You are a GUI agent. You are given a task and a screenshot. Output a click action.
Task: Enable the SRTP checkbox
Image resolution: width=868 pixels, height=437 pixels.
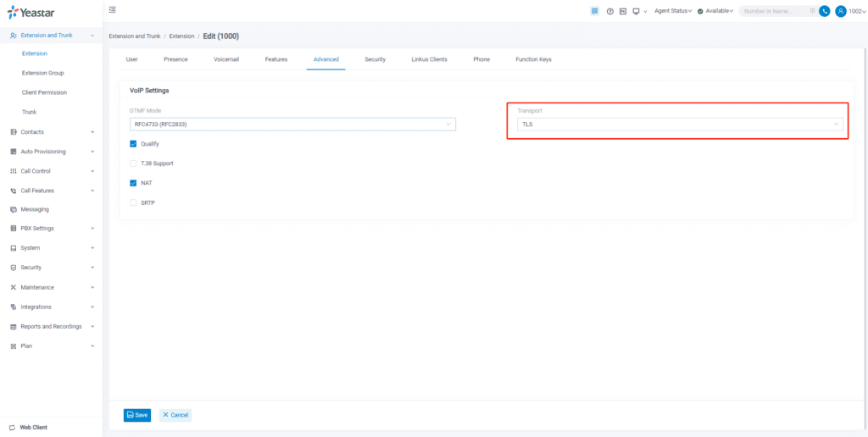pyautogui.click(x=133, y=202)
